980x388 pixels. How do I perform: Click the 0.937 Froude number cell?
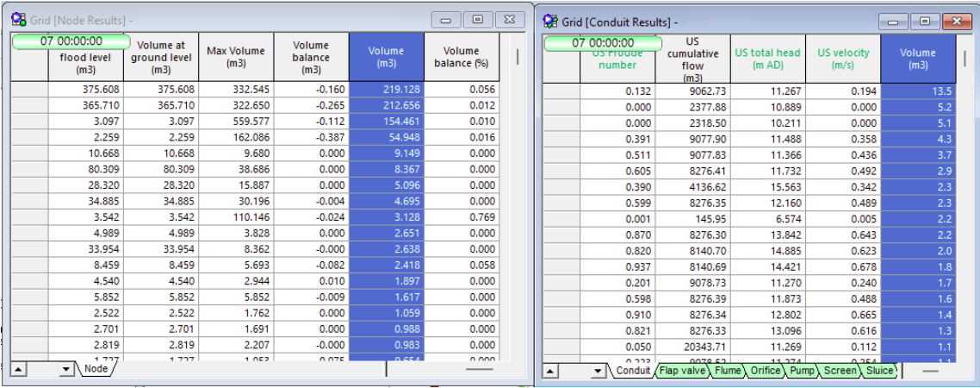[617, 267]
